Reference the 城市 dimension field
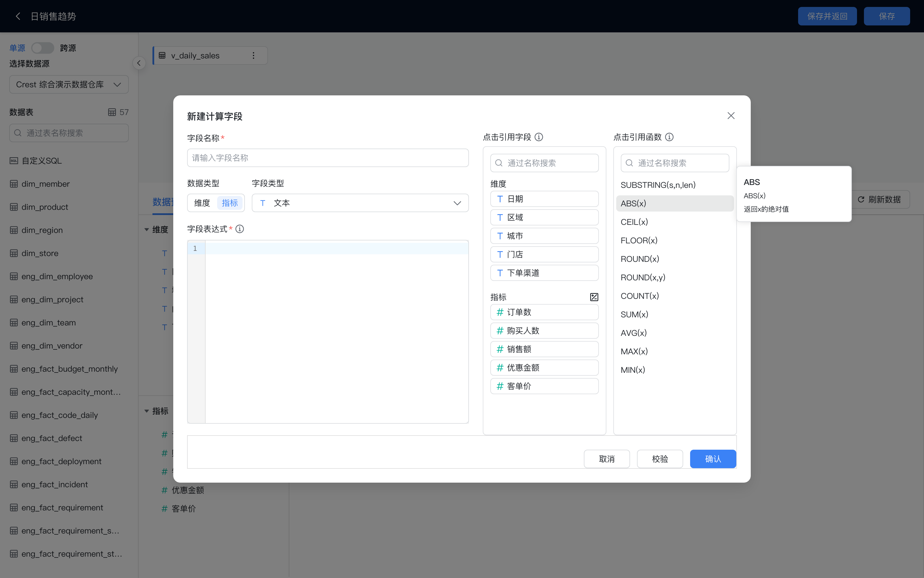924x578 pixels. [x=544, y=236]
